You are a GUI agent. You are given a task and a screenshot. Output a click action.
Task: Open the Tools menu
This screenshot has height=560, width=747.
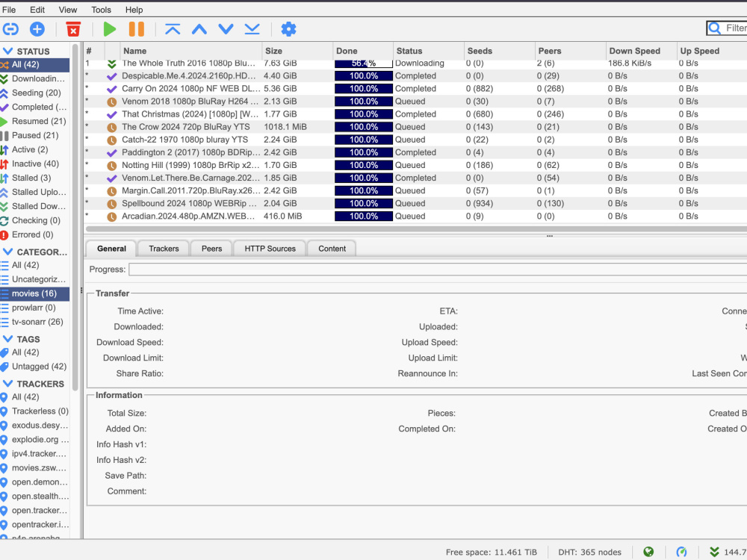point(101,10)
